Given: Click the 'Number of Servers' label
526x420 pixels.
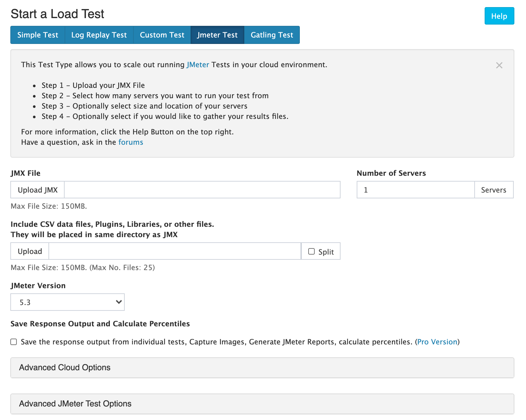Looking at the screenshot, I should pyautogui.click(x=391, y=173).
